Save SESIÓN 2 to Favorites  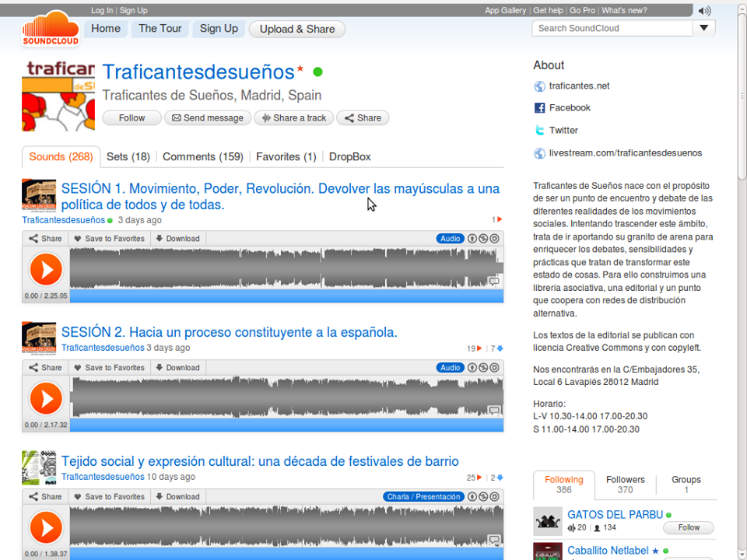[x=110, y=368]
